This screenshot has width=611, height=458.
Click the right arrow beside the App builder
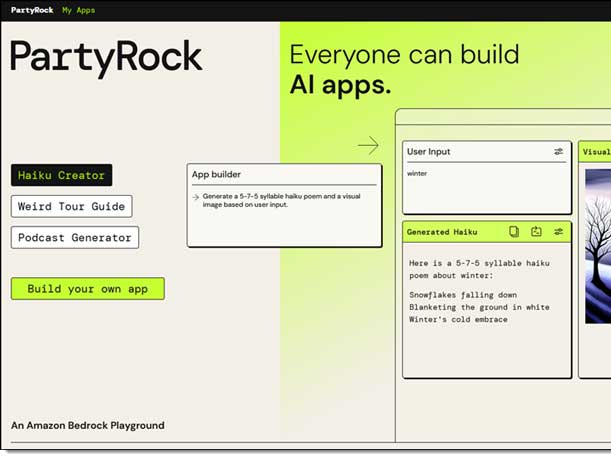(368, 146)
